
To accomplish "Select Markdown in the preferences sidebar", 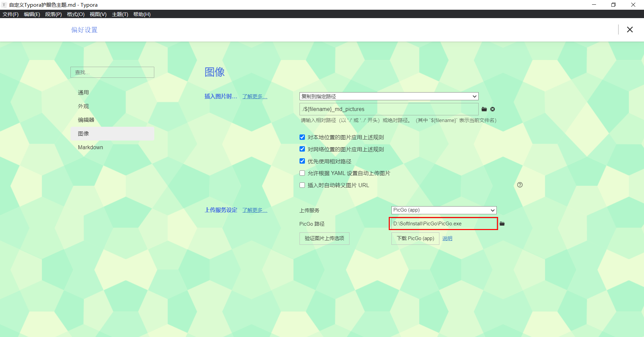I will (x=112, y=147).
